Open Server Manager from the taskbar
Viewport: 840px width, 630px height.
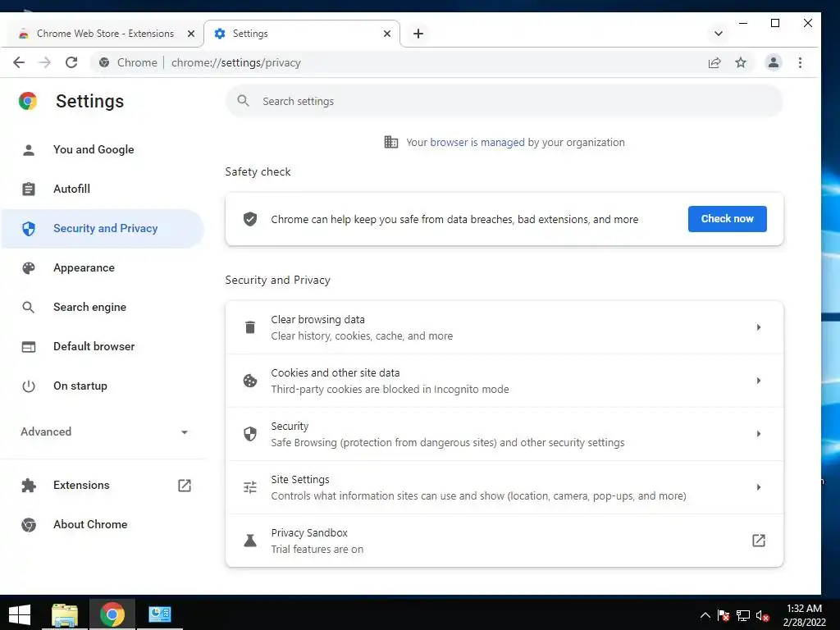160,614
